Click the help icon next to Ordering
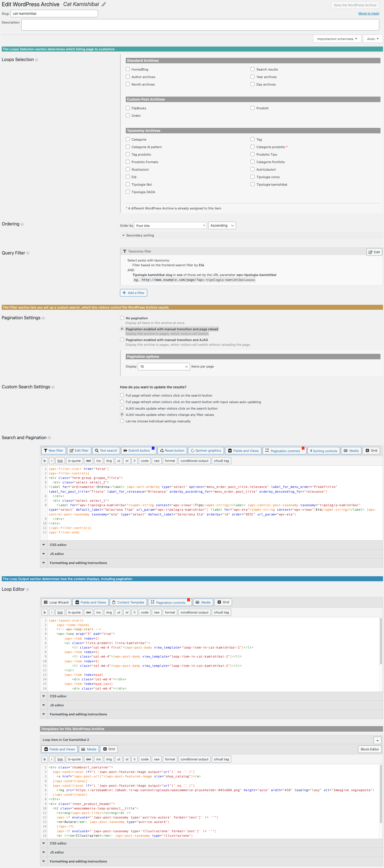This screenshot has width=384, height=868. click(22, 224)
